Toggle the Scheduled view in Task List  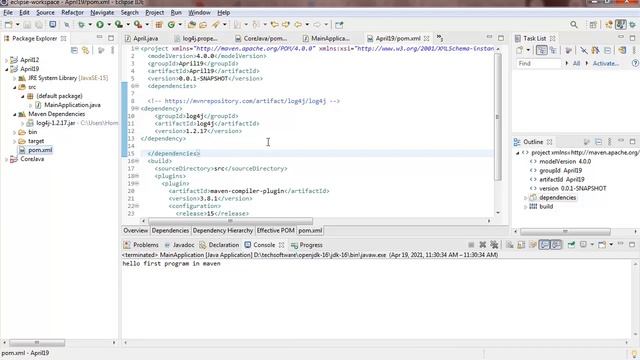(553, 50)
